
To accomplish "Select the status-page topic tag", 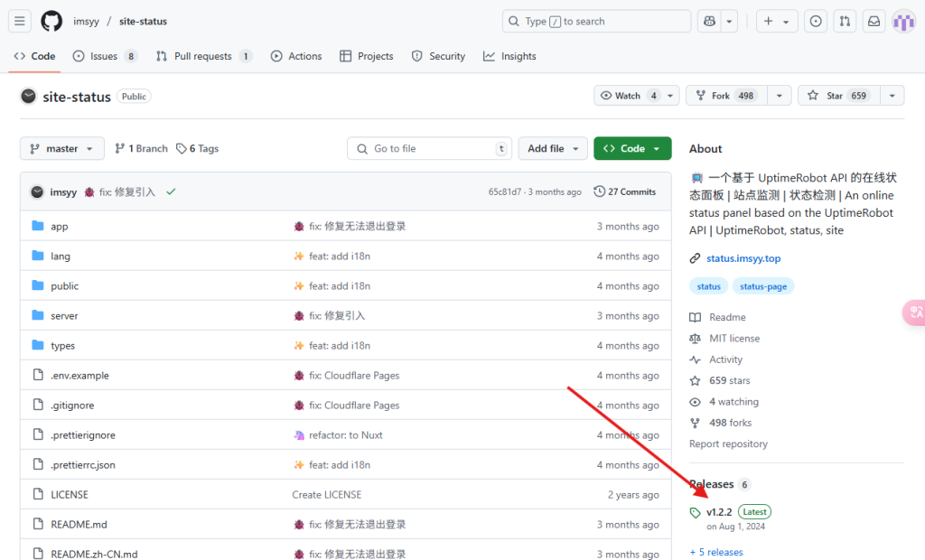I will [x=763, y=286].
